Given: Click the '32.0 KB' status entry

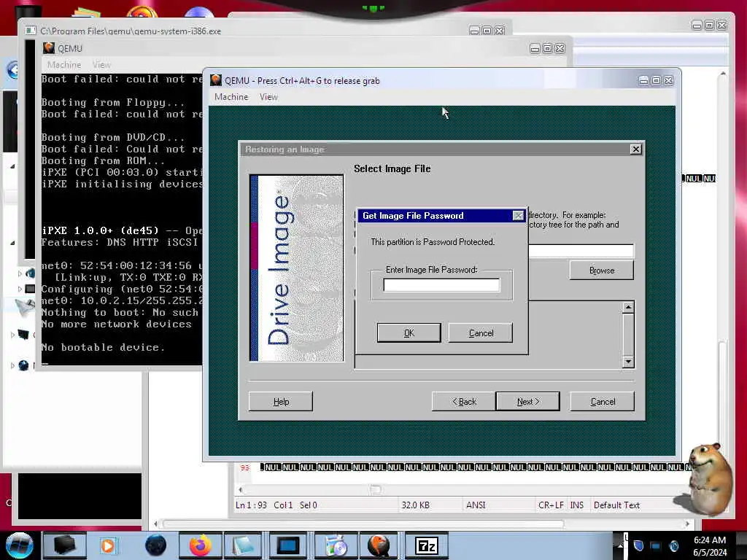Looking at the screenshot, I should click(x=415, y=505).
